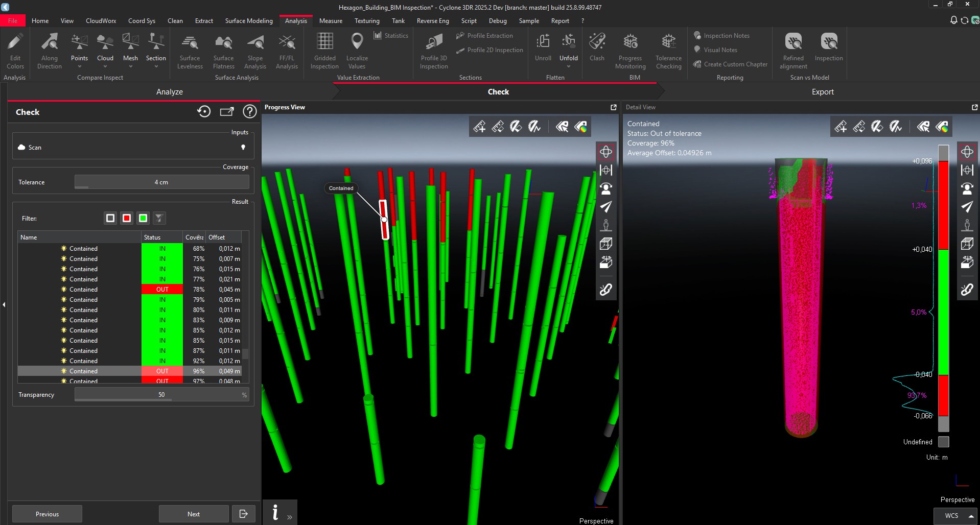Clear the result filter

(x=159, y=218)
